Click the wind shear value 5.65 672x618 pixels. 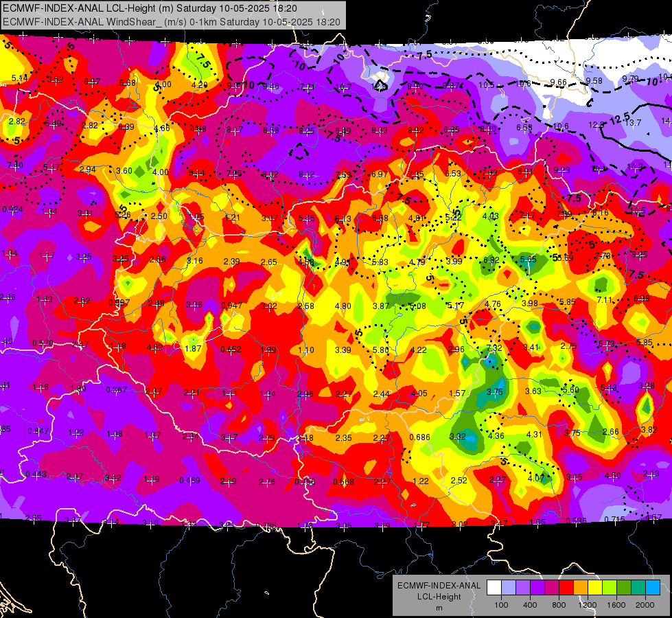(528, 259)
